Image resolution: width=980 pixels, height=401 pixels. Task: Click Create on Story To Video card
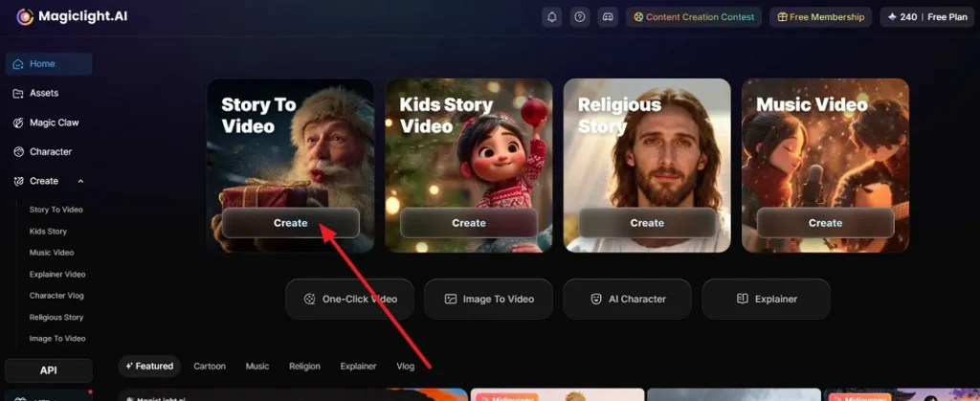(291, 223)
